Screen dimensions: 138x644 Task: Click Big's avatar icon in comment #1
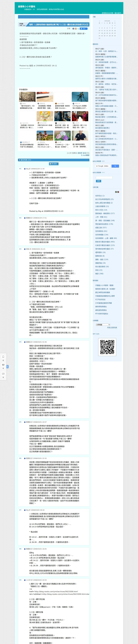point(25,169)
